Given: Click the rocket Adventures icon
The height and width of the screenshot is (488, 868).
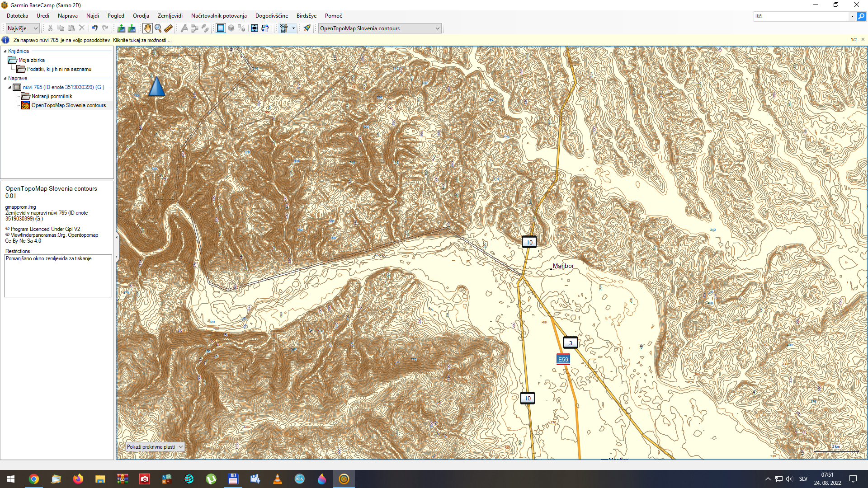Looking at the screenshot, I should (307, 28).
